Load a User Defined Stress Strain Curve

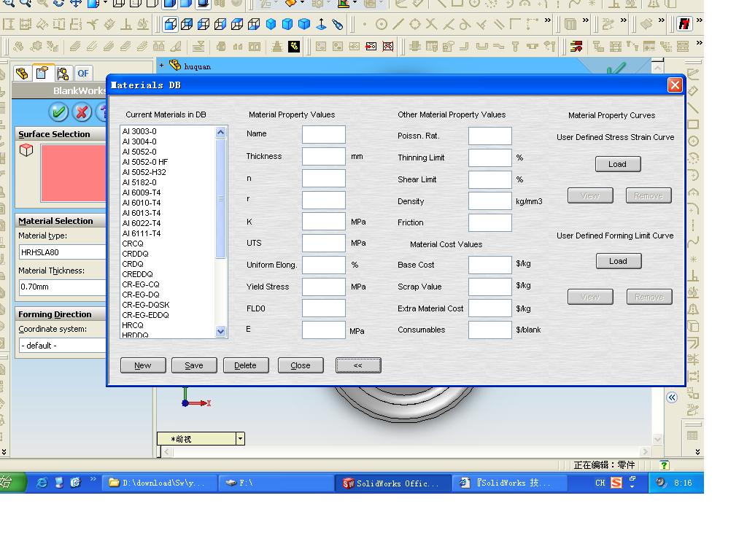click(618, 164)
